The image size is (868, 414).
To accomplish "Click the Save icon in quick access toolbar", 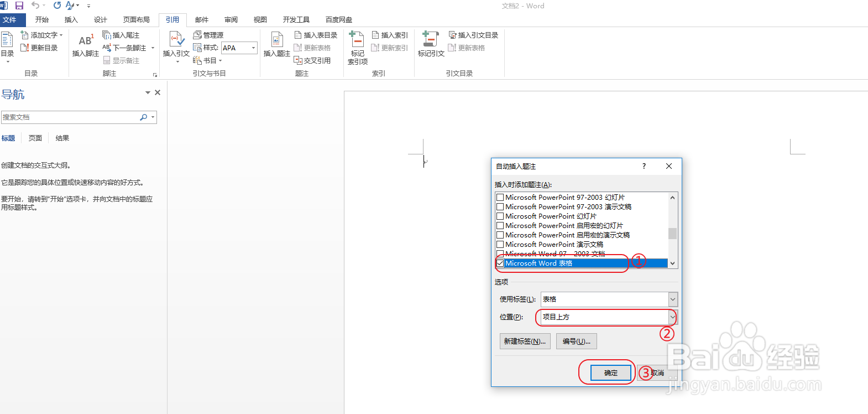I will [x=19, y=6].
